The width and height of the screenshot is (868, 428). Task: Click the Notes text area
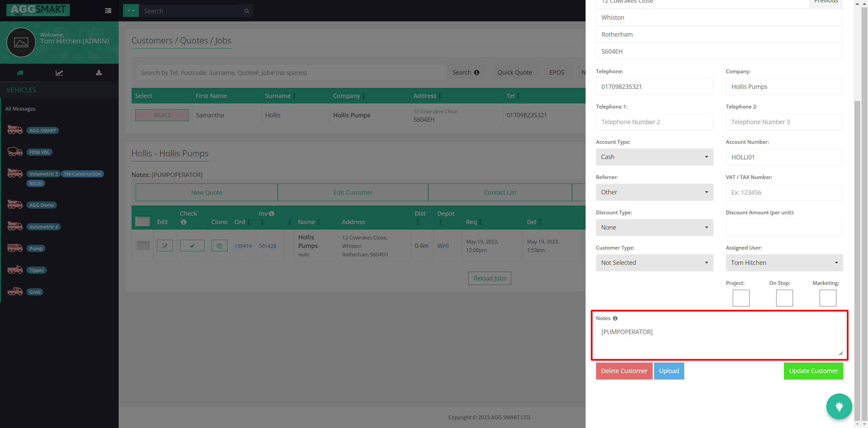tap(719, 341)
